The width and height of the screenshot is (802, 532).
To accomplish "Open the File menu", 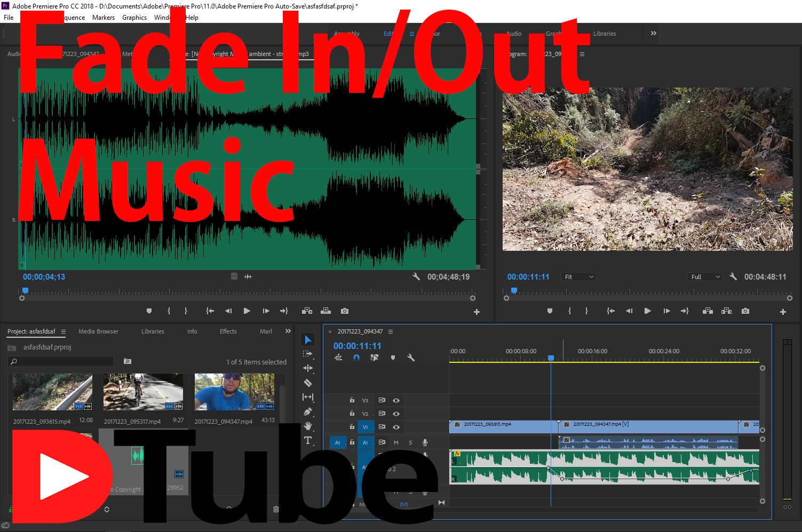I will tap(9, 18).
